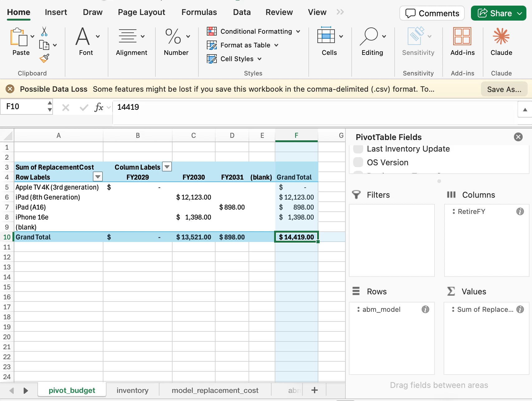
Task: Go to the next sheet tab arrow
Action: (x=26, y=391)
